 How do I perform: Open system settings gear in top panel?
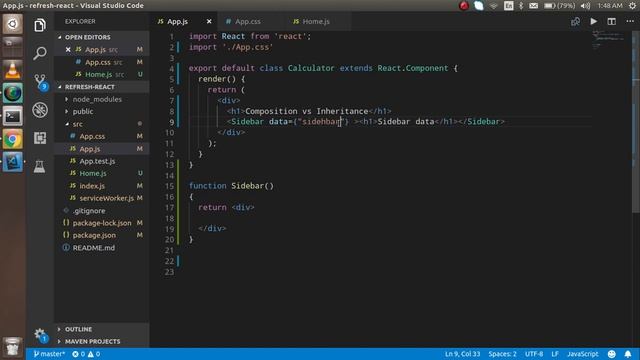coord(632,6)
